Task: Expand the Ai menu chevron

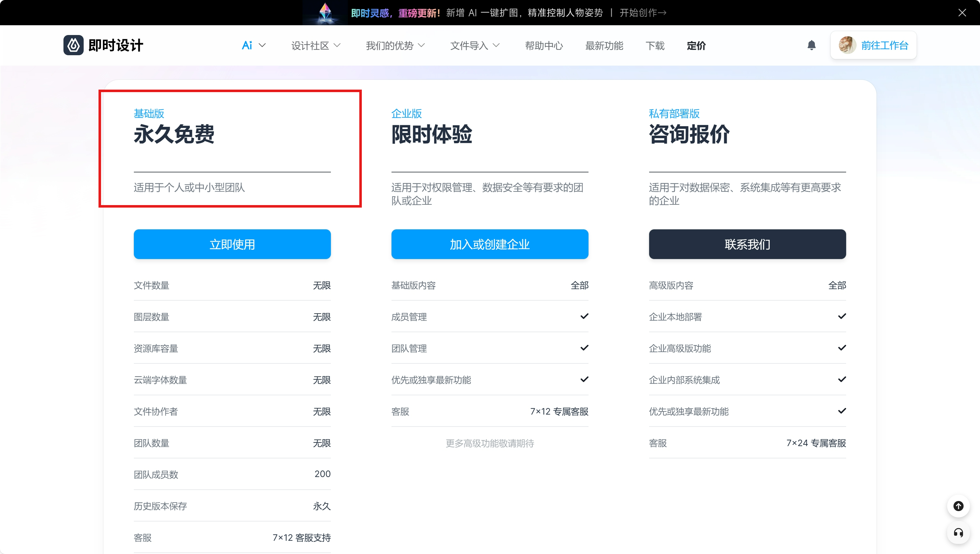Action: 262,45
